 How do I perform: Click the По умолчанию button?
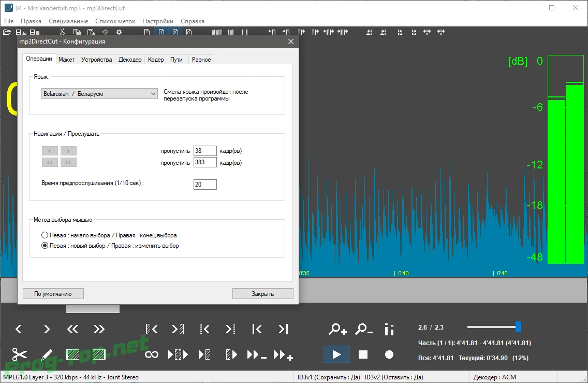coord(53,294)
